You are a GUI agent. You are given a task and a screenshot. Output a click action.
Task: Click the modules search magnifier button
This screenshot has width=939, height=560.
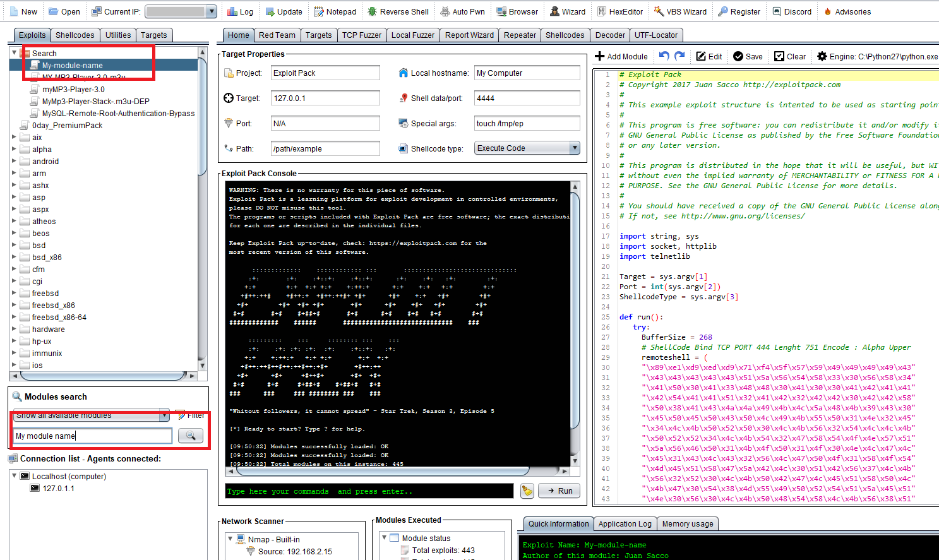point(190,436)
